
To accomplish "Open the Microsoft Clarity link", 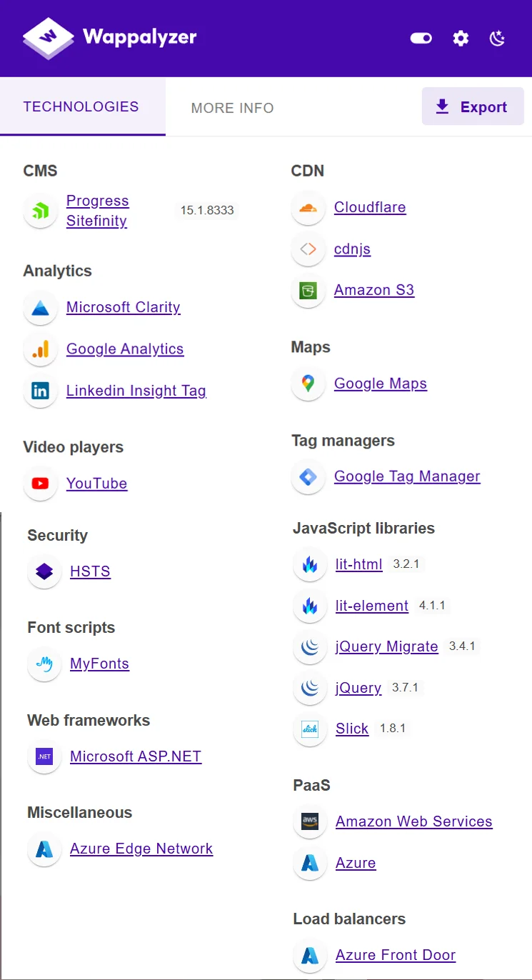I will click(x=124, y=307).
